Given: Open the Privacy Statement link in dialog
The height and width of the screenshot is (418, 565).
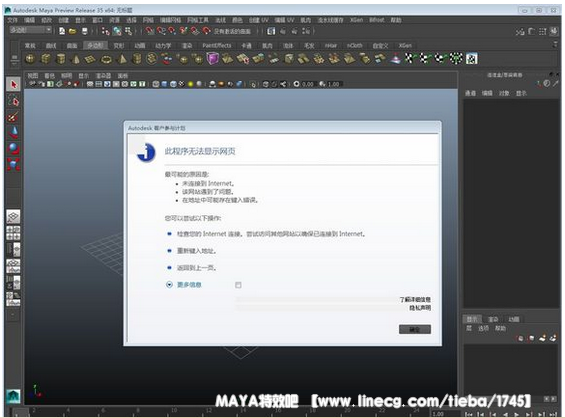Looking at the screenshot, I should 420,308.
